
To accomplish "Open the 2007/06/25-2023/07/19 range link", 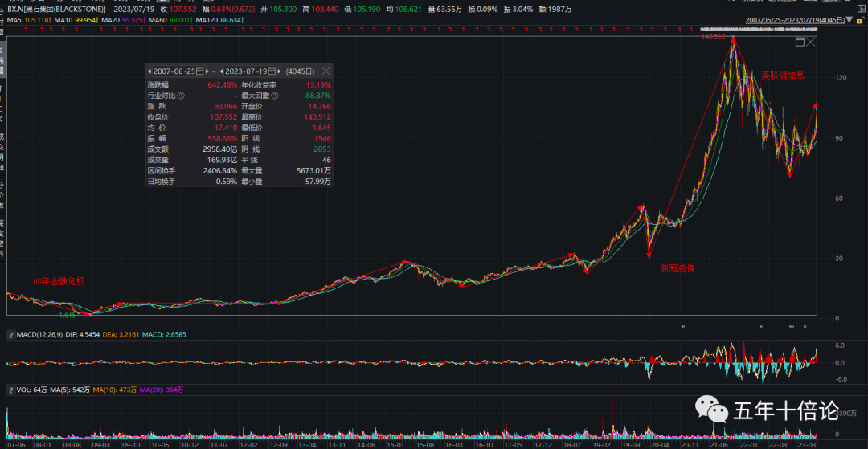I will (x=796, y=20).
